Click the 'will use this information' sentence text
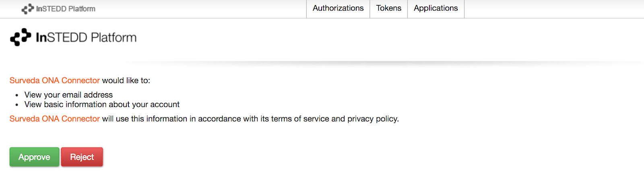This screenshot has width=644, height=179. tap(144, 119)
